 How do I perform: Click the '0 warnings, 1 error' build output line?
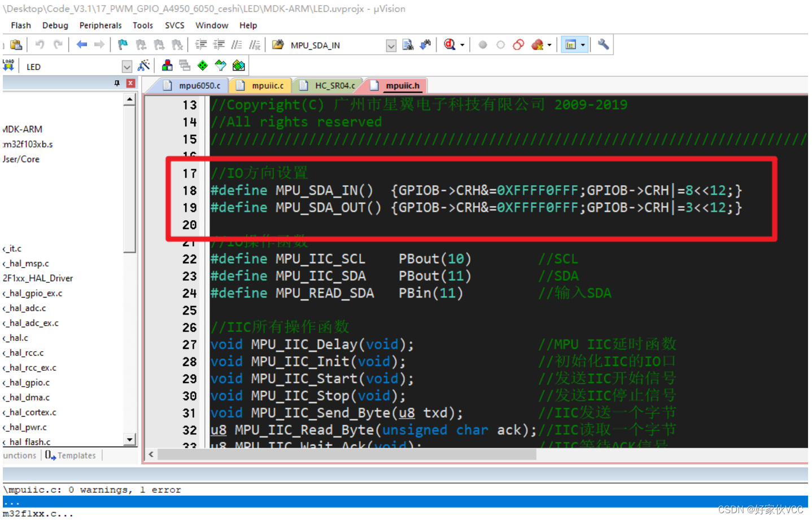pyautogui.click(x=92, y=490)
